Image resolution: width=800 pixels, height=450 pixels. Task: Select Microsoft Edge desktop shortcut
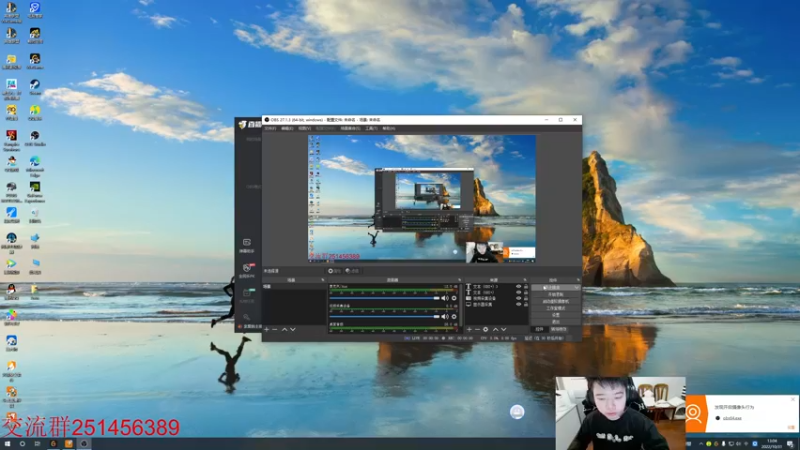pos(35,166)
